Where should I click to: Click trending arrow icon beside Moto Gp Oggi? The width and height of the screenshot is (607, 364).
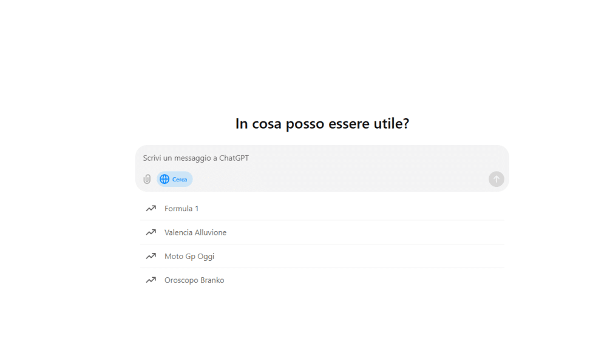click(x=151, y=256)
